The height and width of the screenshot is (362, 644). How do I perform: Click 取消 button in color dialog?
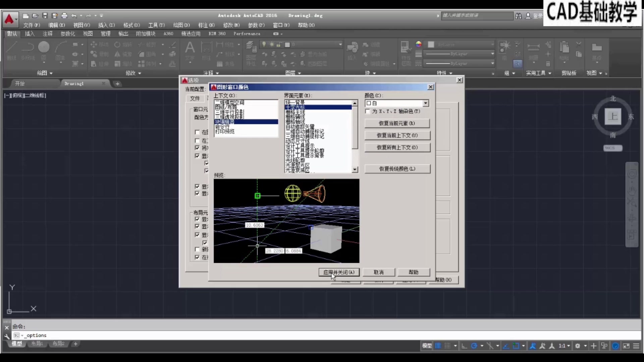point(379,272)
